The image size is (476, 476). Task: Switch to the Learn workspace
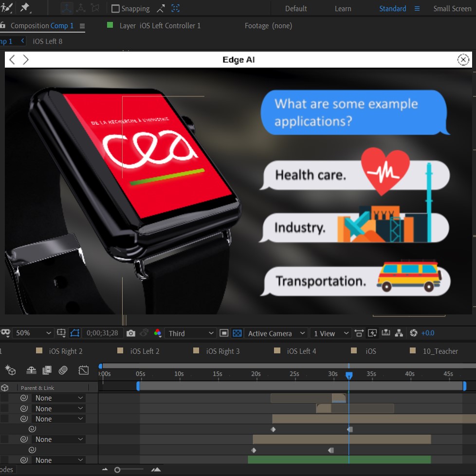[343, 8]
